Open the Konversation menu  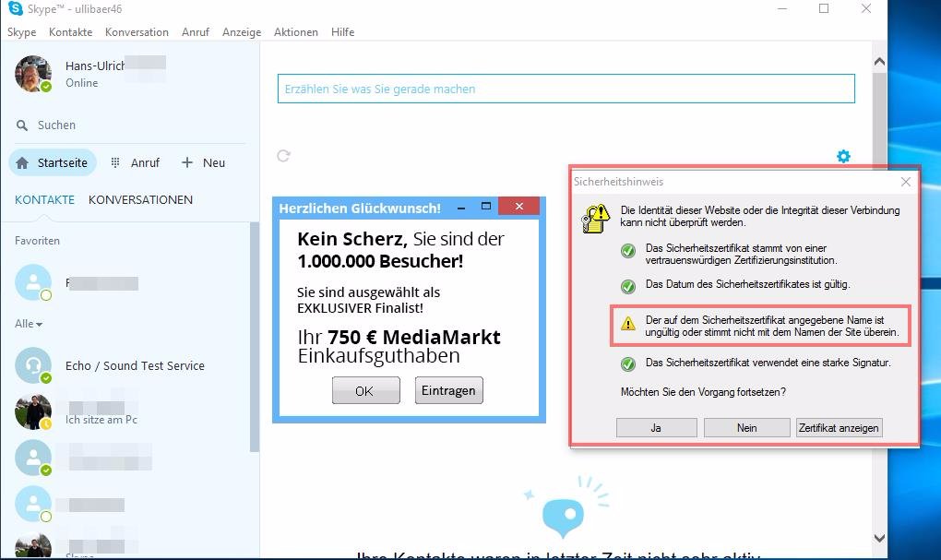137,31
